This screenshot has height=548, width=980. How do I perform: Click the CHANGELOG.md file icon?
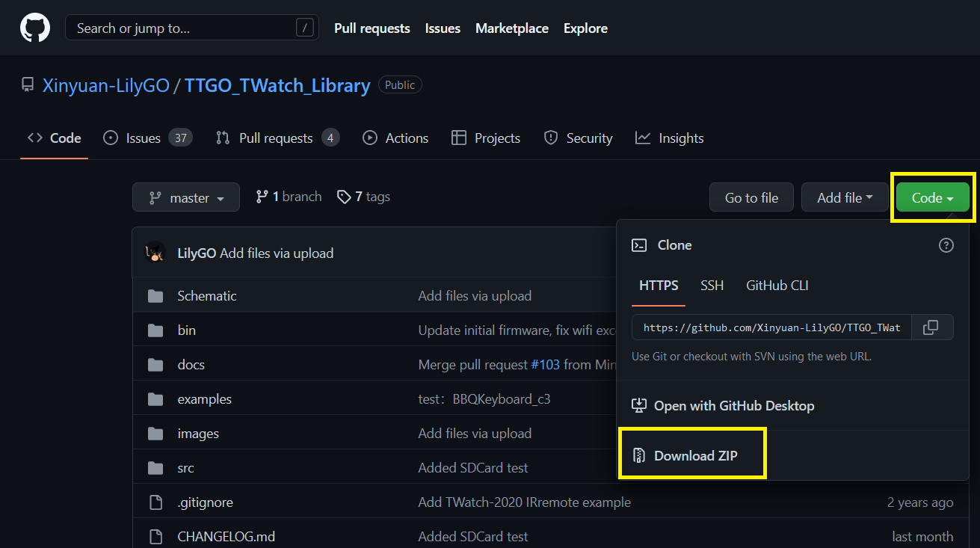155,537
